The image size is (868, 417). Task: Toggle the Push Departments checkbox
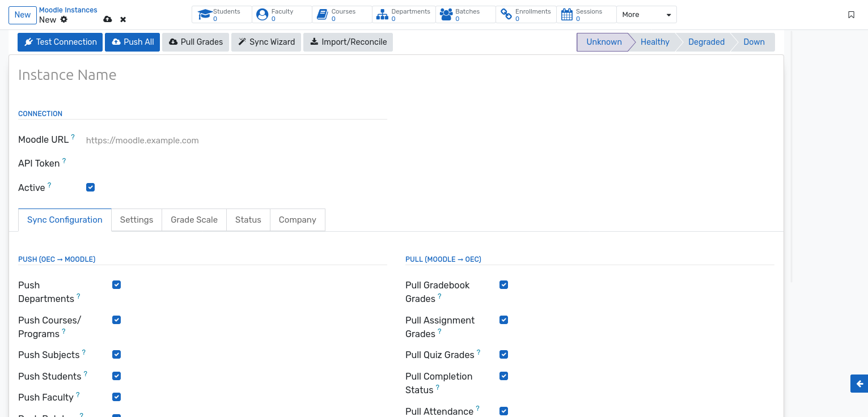[116, 284]
